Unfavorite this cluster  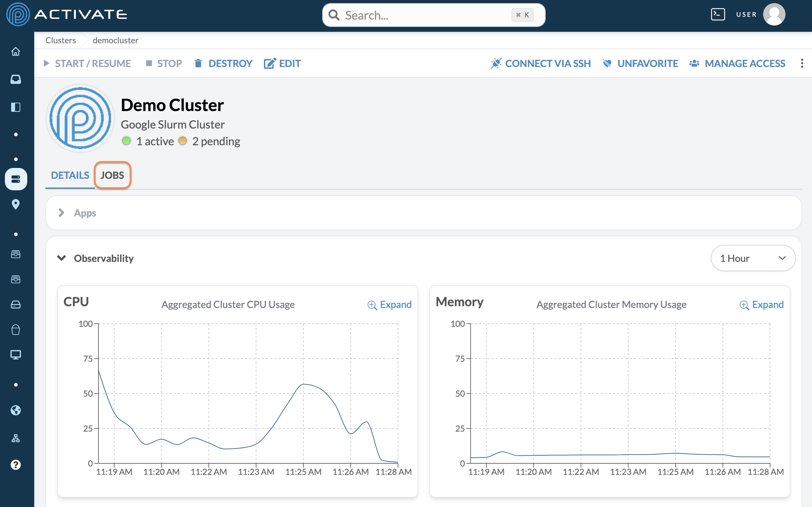(x=641, y=63)
